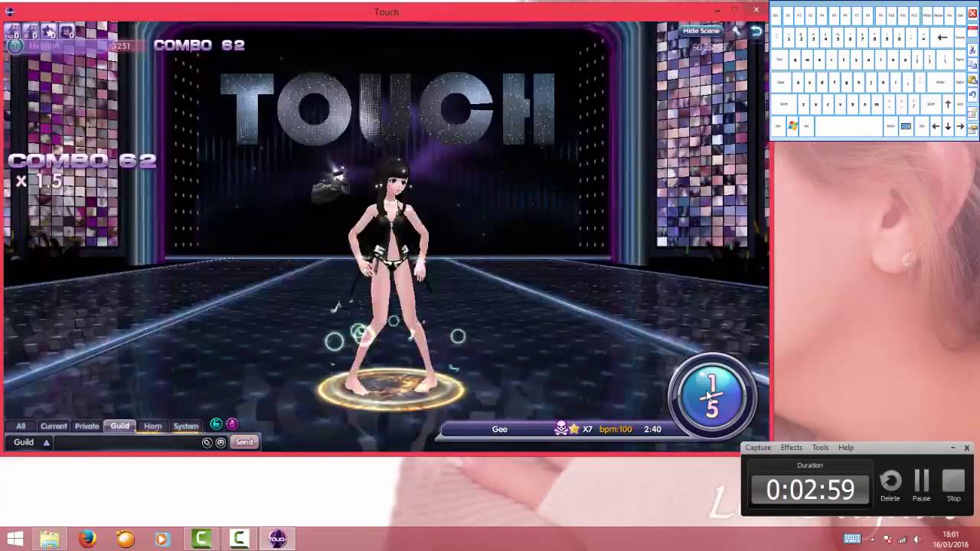980x551 pixels.
Task: Open the wrench settings icon in game
Action: click(x=737, y=31)
